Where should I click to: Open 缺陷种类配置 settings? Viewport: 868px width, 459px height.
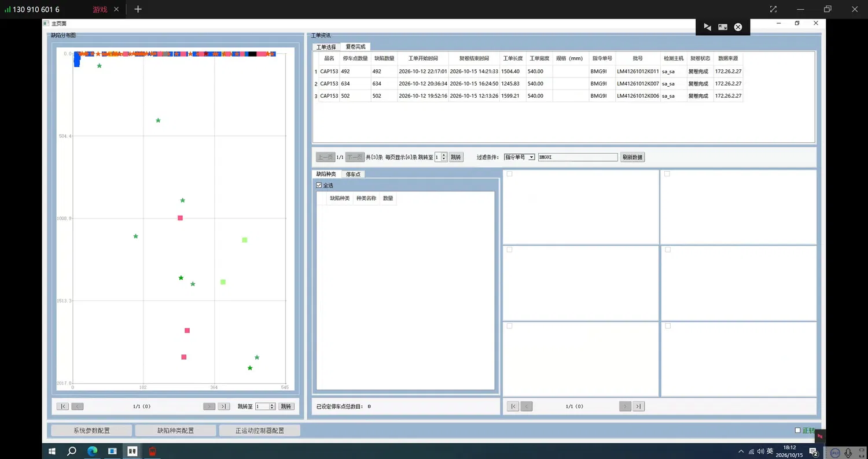coord(175,431)
